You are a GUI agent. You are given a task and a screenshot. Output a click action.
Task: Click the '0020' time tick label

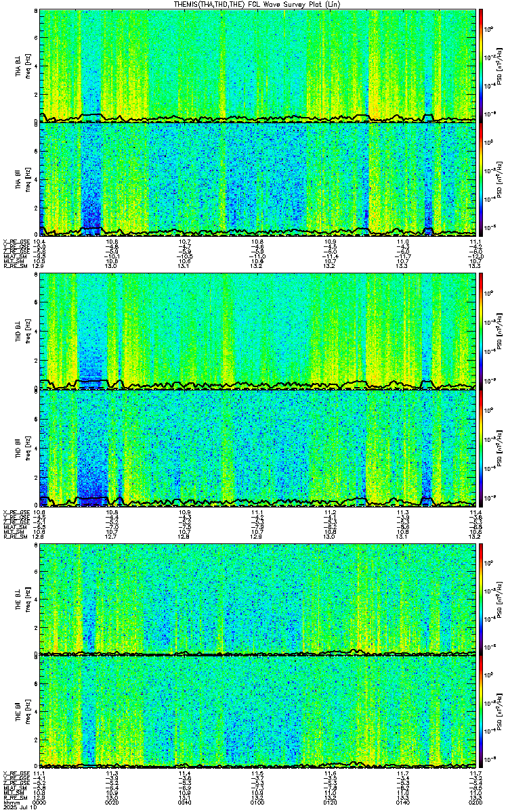tap(112, 803)
